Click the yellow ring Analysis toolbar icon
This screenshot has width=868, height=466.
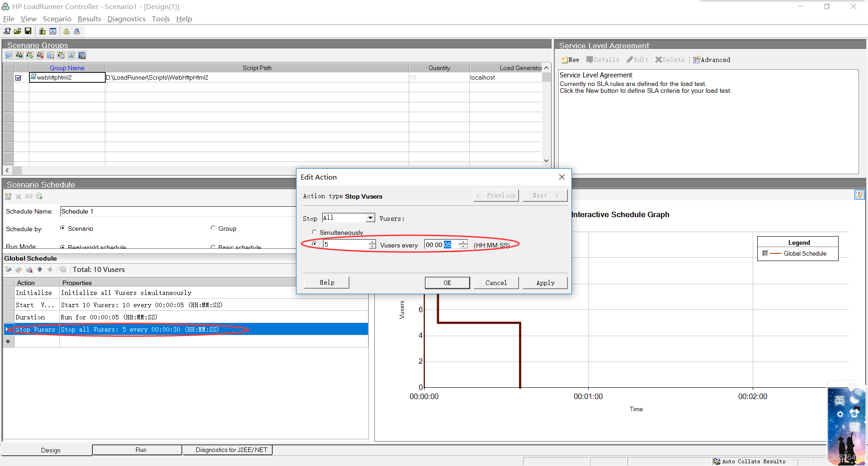(x=66, y=31)
